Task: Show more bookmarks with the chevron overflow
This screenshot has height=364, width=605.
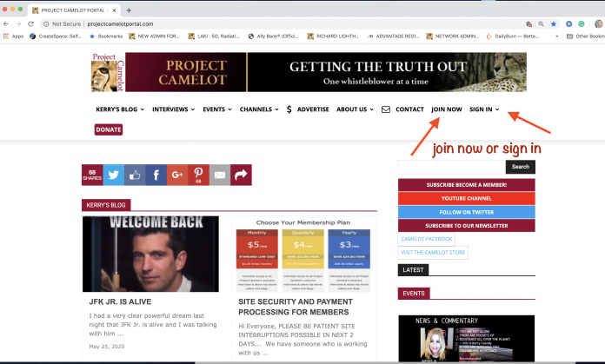Action: pyautogui.click(x=557, y=36)
